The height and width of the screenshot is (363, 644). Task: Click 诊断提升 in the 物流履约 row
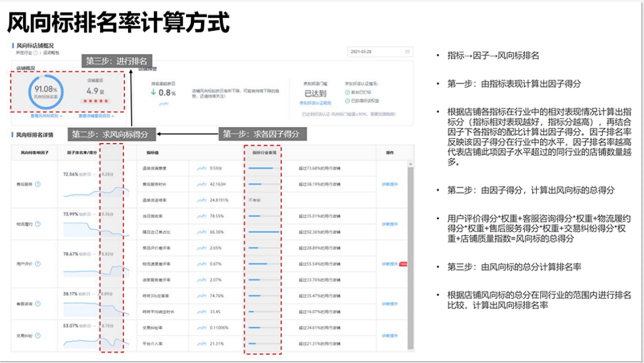(389, 224)
